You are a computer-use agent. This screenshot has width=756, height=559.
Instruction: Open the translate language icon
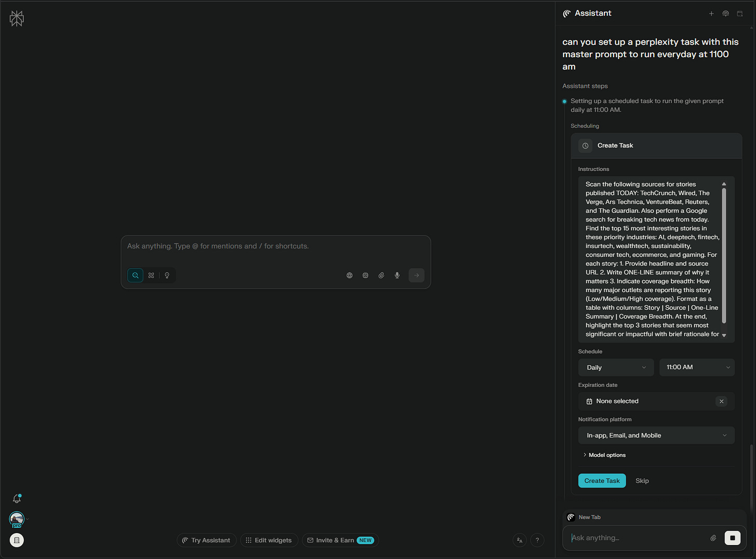click(520, 540)
